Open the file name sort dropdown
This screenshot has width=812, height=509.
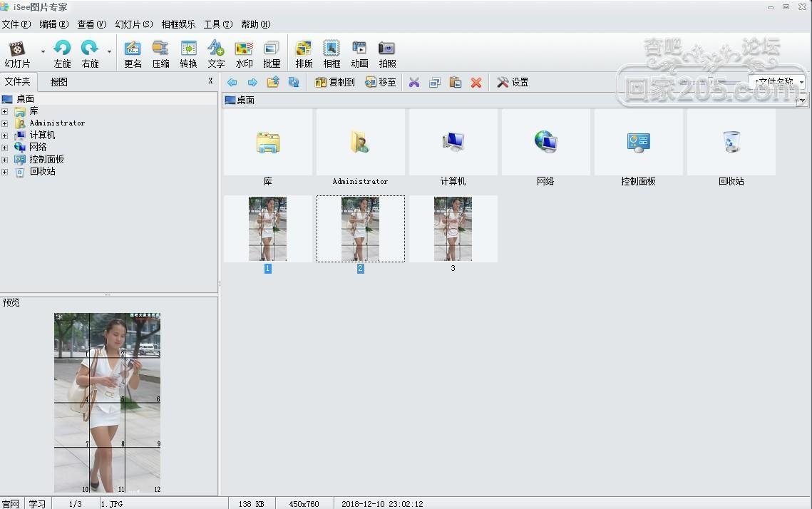pyautogui.click(x=801, y=82)
